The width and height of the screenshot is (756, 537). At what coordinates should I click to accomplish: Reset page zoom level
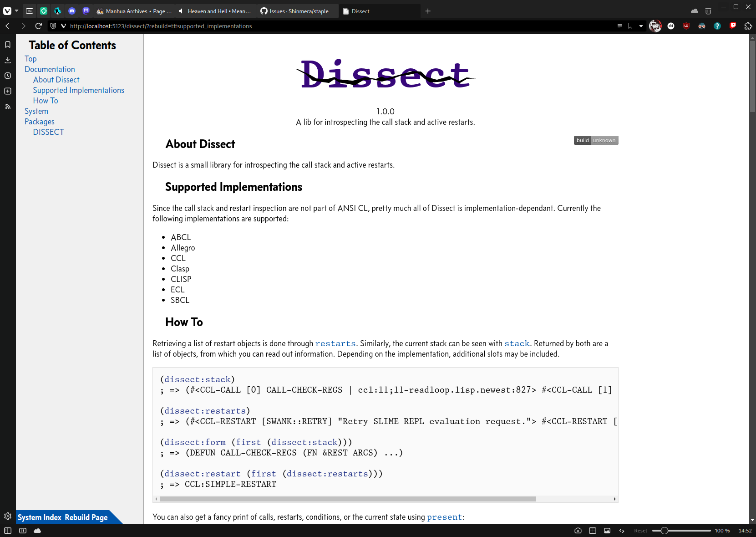[x=640, y=531]
